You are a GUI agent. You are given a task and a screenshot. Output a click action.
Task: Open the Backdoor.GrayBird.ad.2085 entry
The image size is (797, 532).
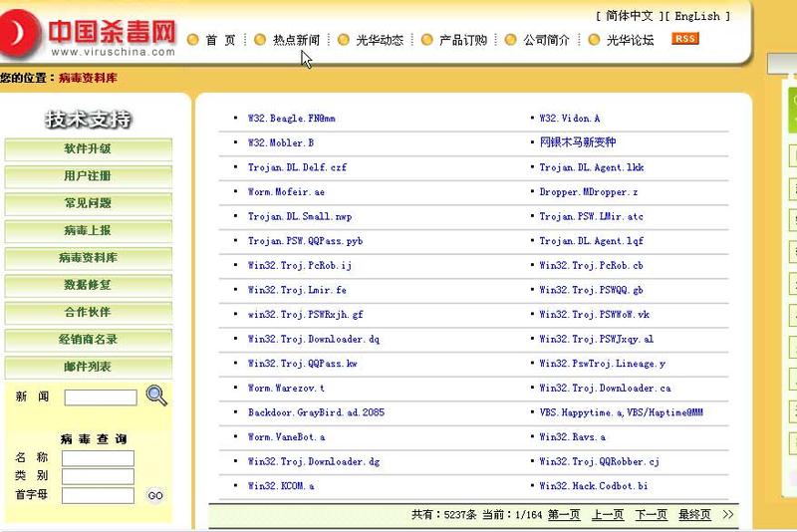316,412
